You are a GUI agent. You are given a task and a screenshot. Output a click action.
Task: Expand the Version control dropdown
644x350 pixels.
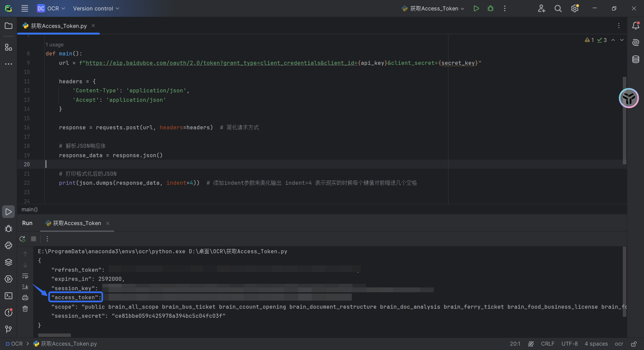point(96,8)
